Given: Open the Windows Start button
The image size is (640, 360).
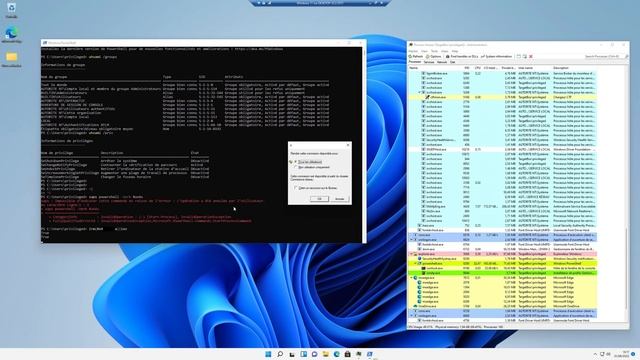Looking at the screenshot, I should pyautogui.click(x=268, y=354).
